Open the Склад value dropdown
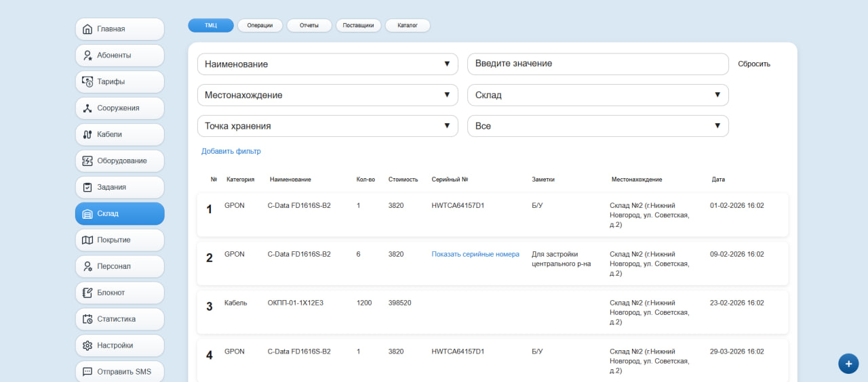The image size is (868, 382). pyautogui.click(x=598, y=95)
